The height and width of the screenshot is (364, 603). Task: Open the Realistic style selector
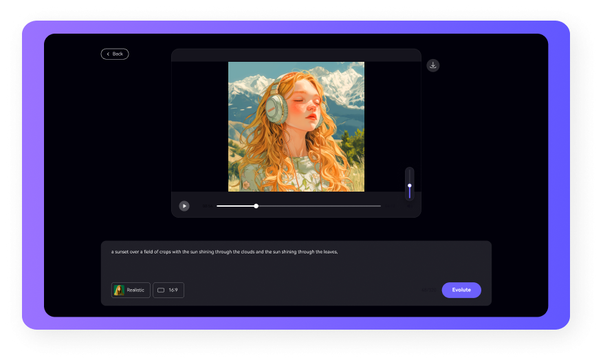click(x=131, y=290)
